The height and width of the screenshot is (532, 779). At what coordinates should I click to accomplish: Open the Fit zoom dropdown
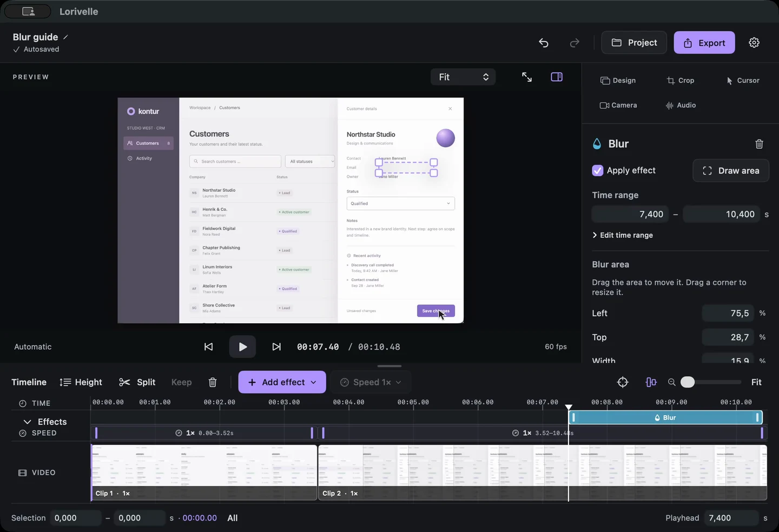click(x=463, y=77)
